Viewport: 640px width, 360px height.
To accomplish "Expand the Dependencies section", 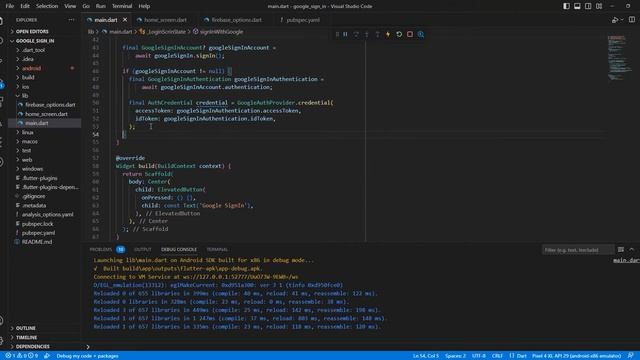I will [44, 347].
